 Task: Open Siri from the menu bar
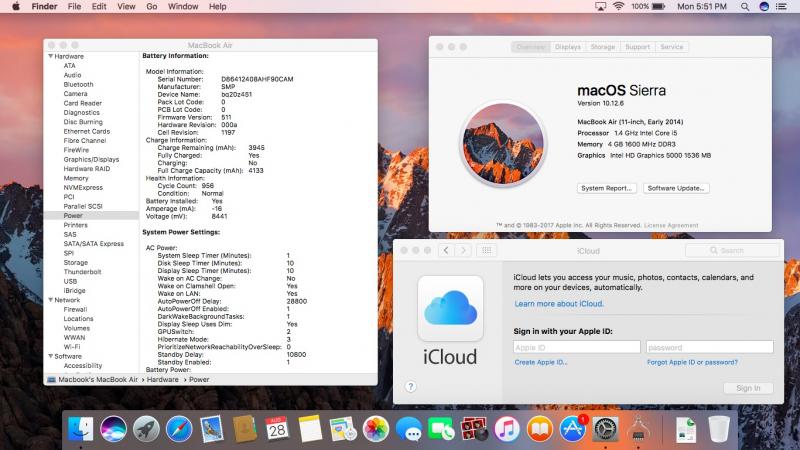click(764, 7)
